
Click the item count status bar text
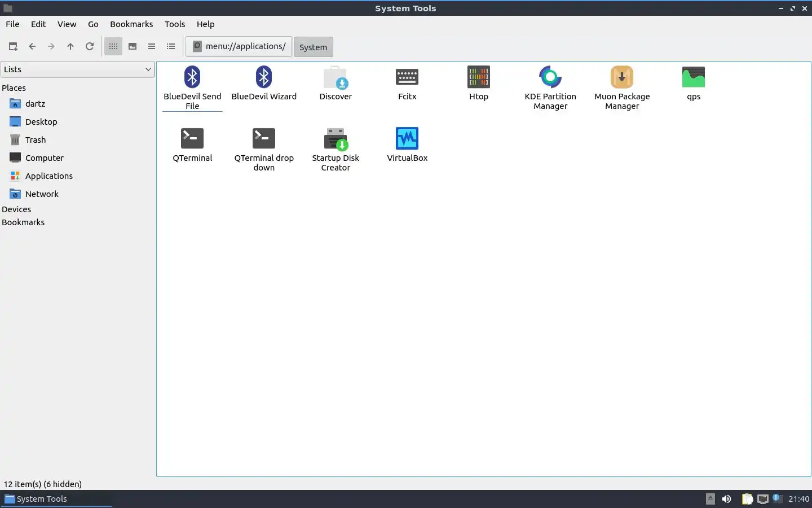coord(43,484)
